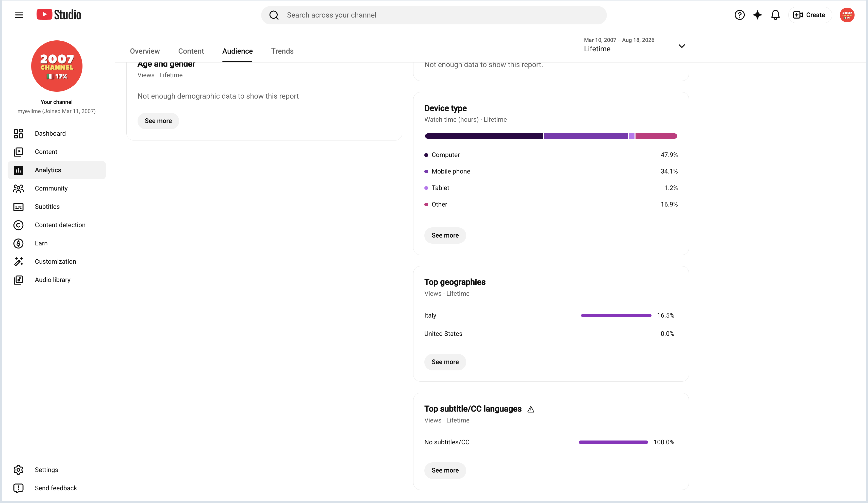Click See more under Device type
Image resolution: width=868 pixels, height=503 pixels.
pyautogui.click(x=445, y=235)
